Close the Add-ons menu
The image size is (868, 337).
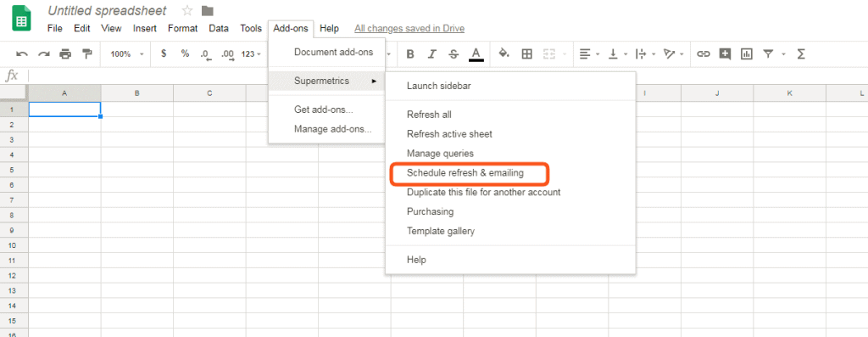[291, 28]
